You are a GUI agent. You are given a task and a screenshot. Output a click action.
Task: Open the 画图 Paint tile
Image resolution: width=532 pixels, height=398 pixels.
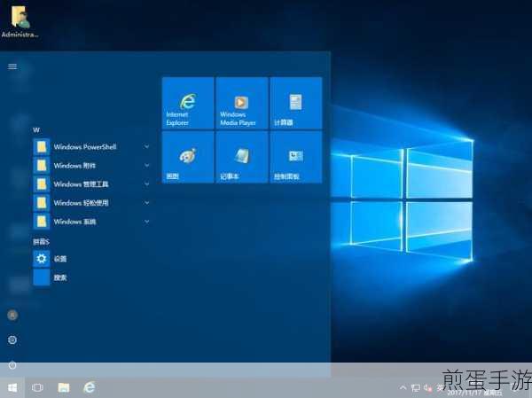pos(188,157)
